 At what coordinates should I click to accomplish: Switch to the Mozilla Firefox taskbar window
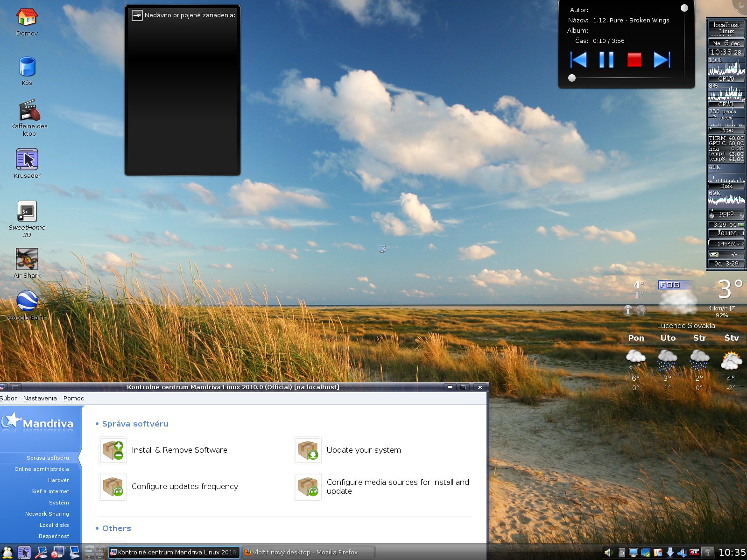click(308, 552)
